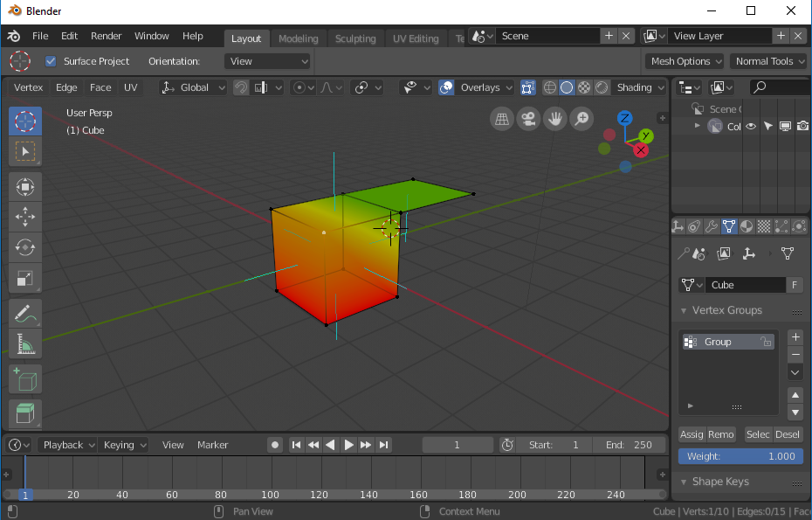Open the Orientation View dropdown
The width and height of the screenshot is (812, 520).
(267, 61)
